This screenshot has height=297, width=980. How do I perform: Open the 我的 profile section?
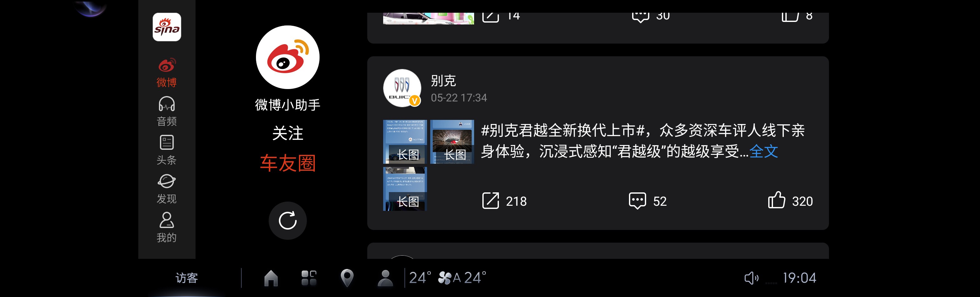(x=167, y=227)
